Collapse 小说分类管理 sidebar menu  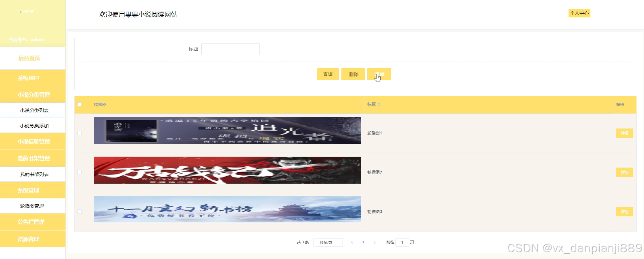33,95
